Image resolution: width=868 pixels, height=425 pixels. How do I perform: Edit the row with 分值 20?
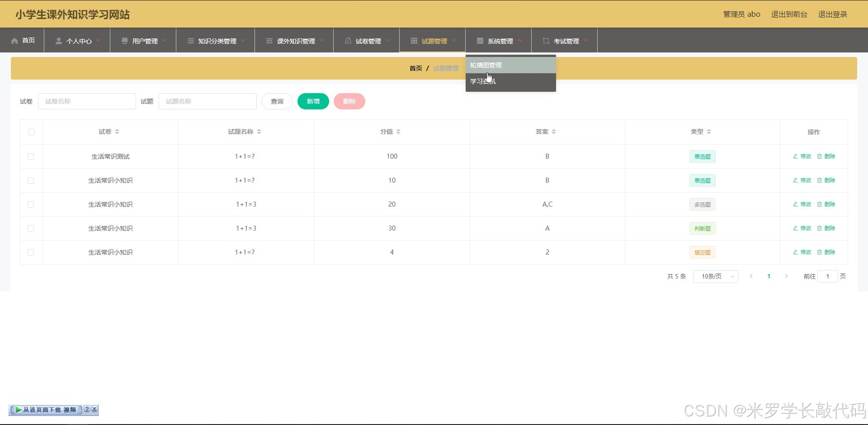[802, 204]
